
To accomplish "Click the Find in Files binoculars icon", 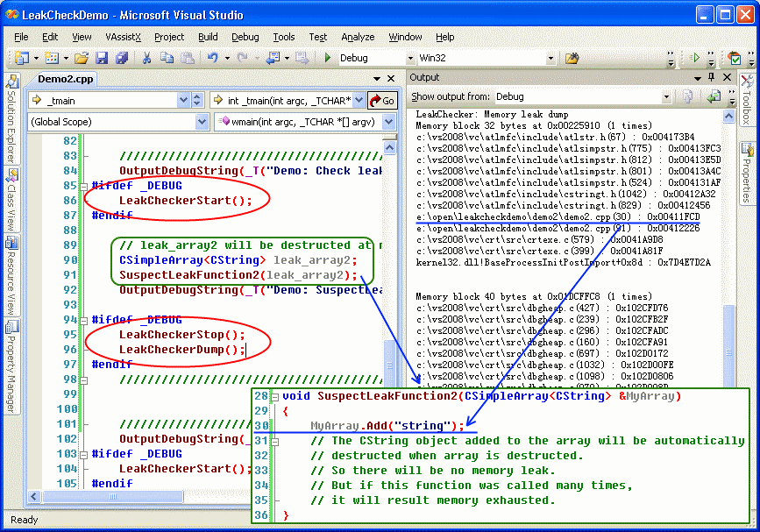I will (x=572, y=58).
